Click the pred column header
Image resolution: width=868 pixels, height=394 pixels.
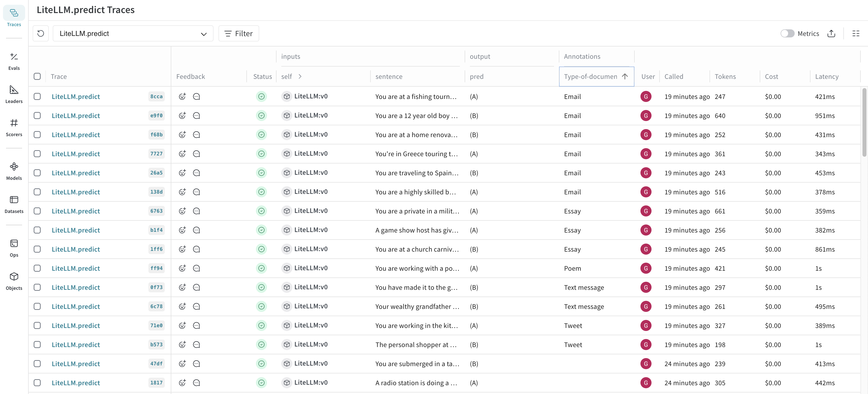(x=476, y=77)
